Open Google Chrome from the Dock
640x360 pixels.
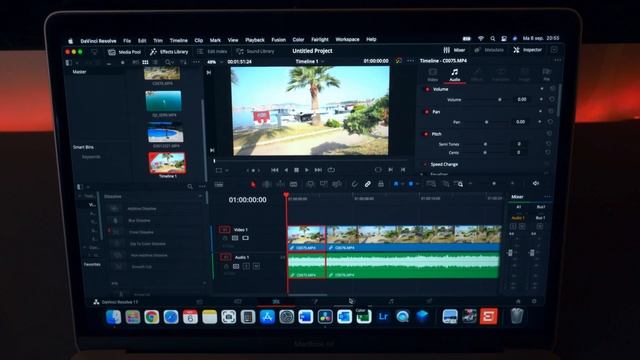[x=151, y=317]
